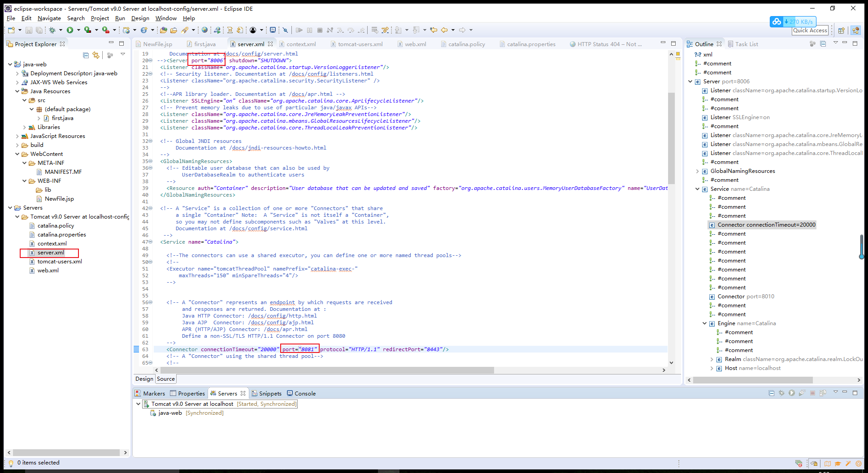Viewport: 868px width, 473px height.
Task: Click the Search flashlight toolbar icon
Action: (x=185, y=30)
